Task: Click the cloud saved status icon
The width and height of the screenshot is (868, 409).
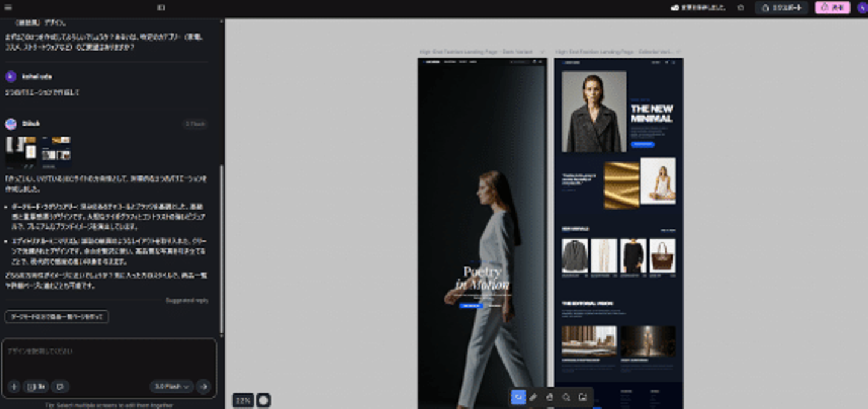Action: point(675,8)
